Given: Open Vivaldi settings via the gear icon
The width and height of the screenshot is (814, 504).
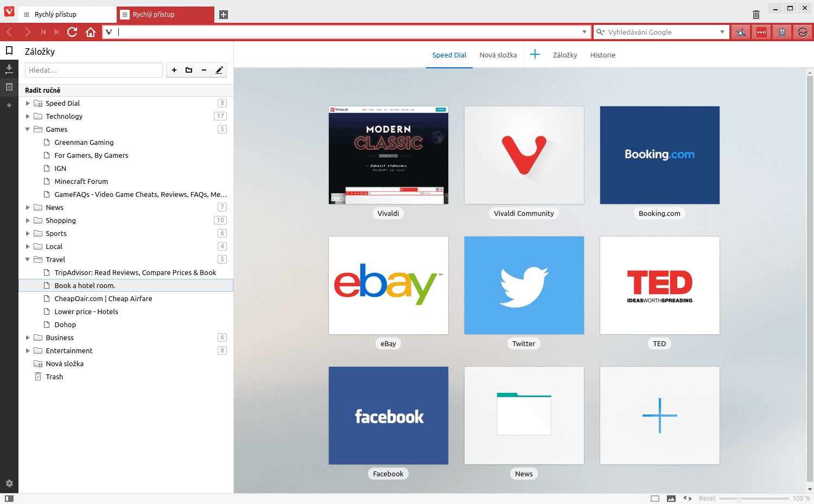Looking at the screenshot, I should pyautogui.click(x=9, y=483).
